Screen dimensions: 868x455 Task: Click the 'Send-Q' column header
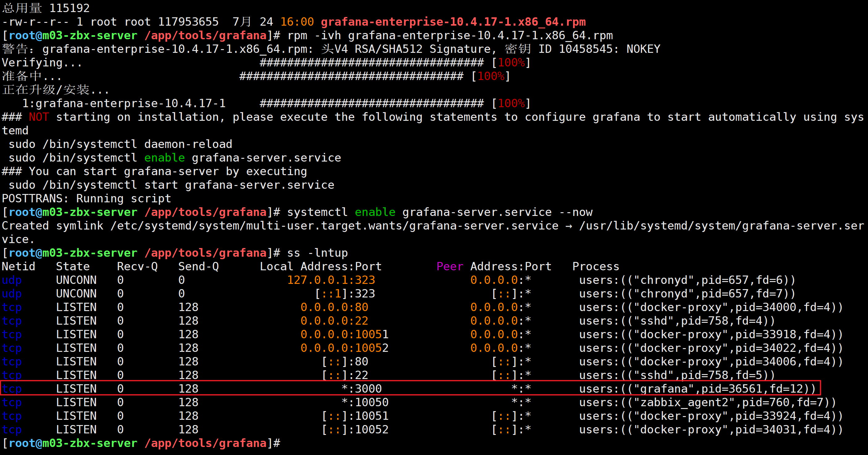199,267
